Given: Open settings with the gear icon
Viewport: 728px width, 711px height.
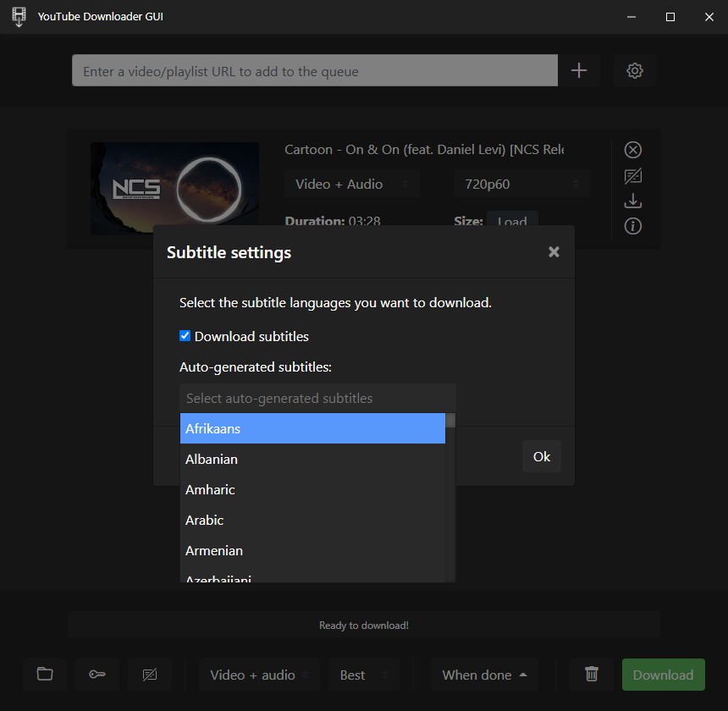Looking at the screenshot, I should pos(635,71).
